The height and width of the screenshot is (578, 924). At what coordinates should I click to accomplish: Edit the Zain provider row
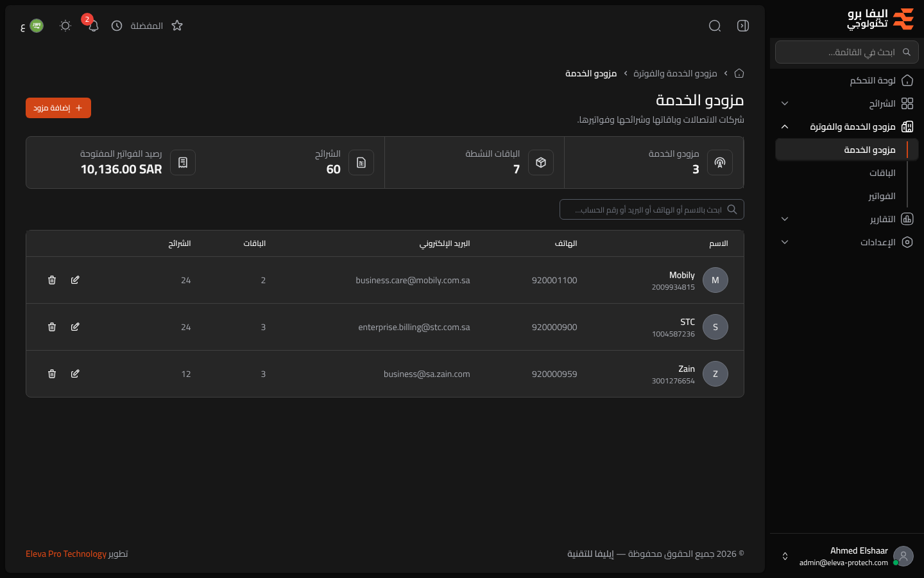click(x=75, y=374)
